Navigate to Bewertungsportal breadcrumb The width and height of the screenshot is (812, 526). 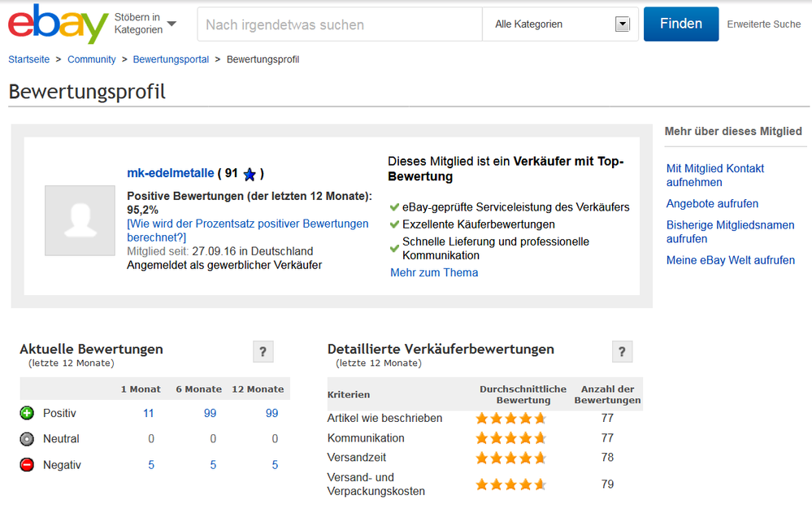(171, 59)
